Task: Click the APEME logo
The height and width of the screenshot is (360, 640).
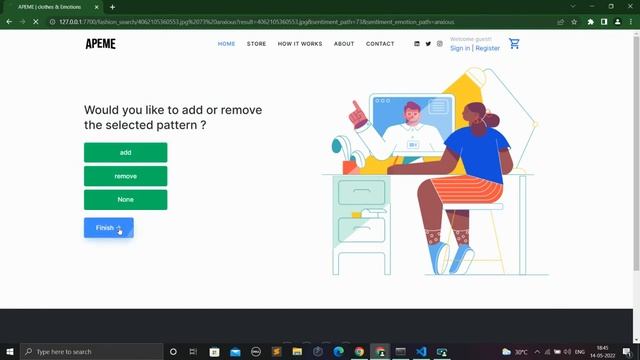Action: (100, 44)
